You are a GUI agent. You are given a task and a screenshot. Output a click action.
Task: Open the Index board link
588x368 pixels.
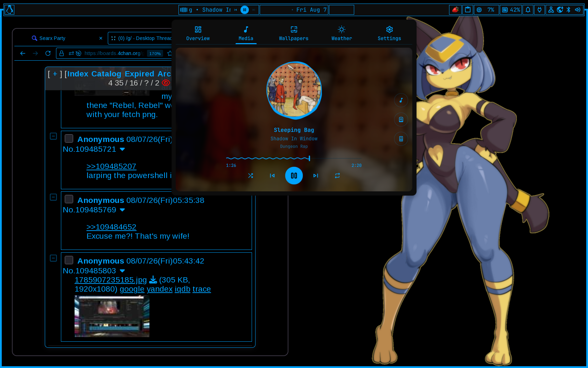point(78,74)
